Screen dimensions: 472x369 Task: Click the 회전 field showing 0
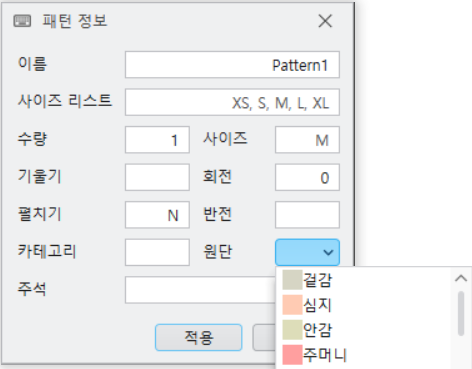(307, 177)
